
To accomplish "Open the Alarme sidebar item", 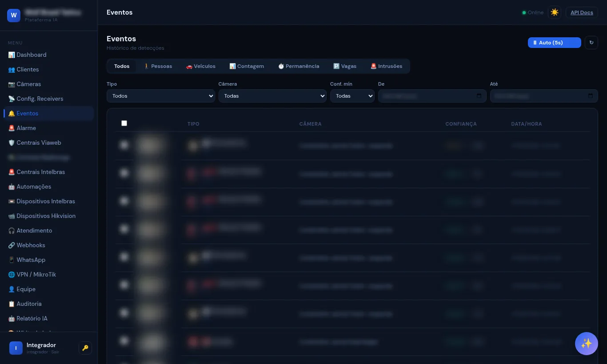I will [49, 128].
